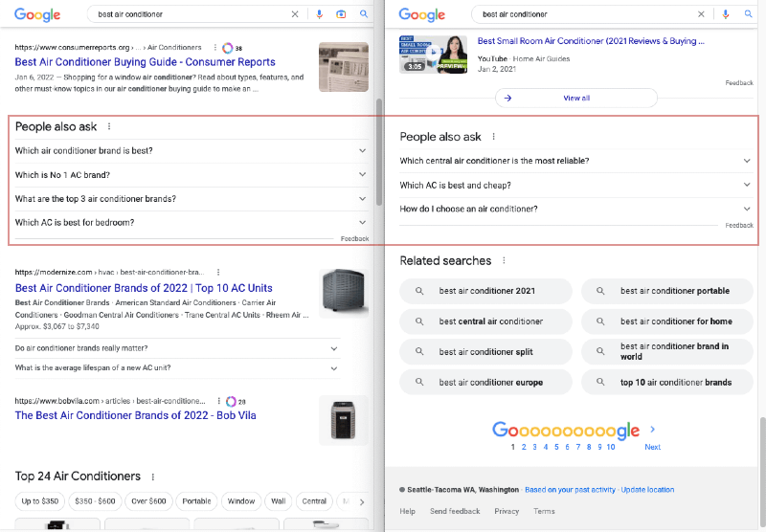
Task: Expand 'What is the average lifespan of a new AC unit?'
Action: tap(177, 368)
